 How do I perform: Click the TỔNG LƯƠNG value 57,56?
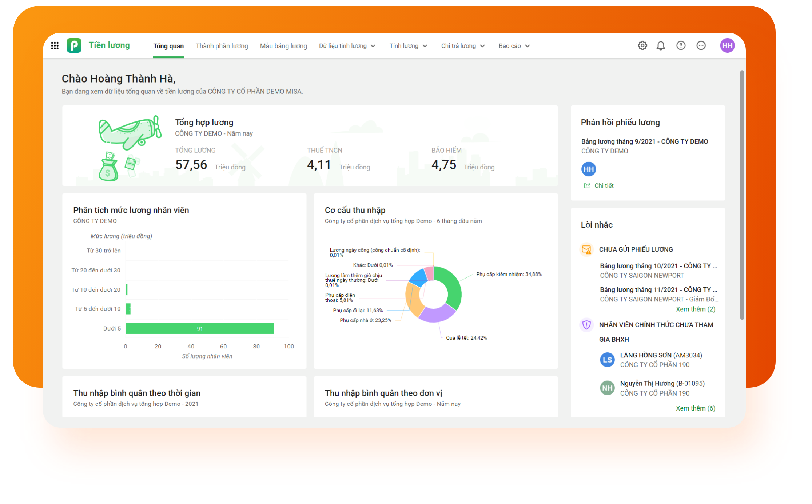point(191,165)
